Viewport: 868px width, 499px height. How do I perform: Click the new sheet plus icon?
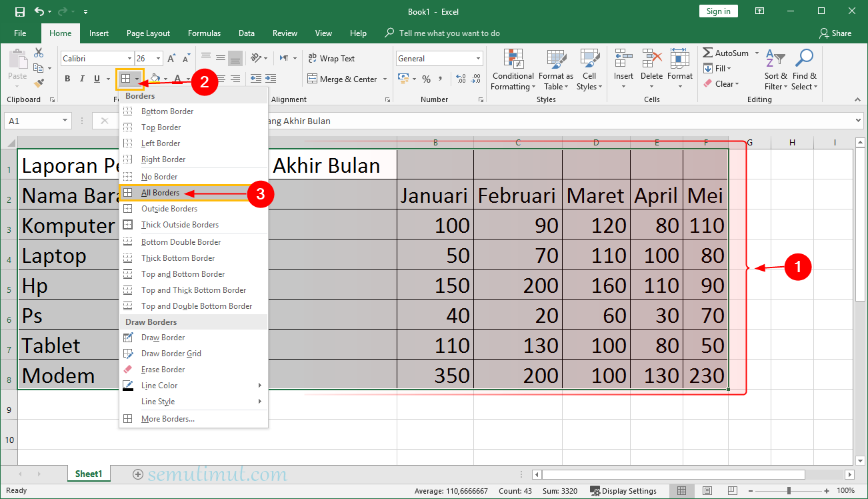[x=138, y=474]
